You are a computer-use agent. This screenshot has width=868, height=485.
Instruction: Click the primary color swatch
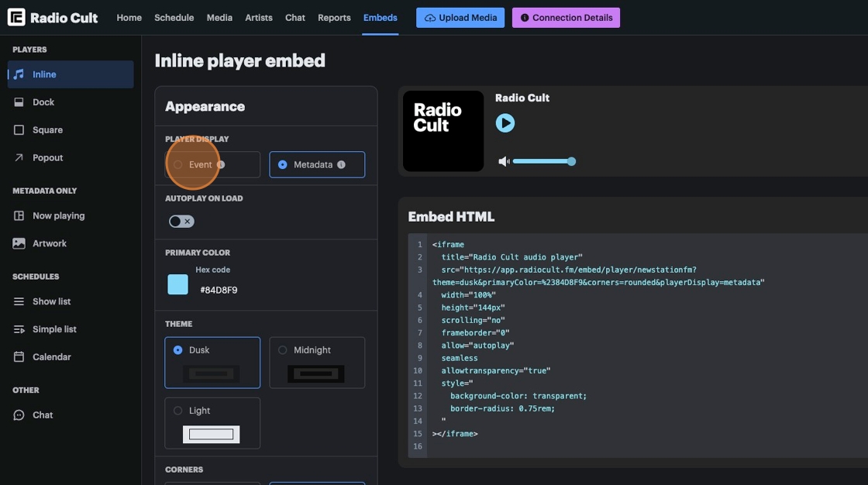click(x=177, y=284)
